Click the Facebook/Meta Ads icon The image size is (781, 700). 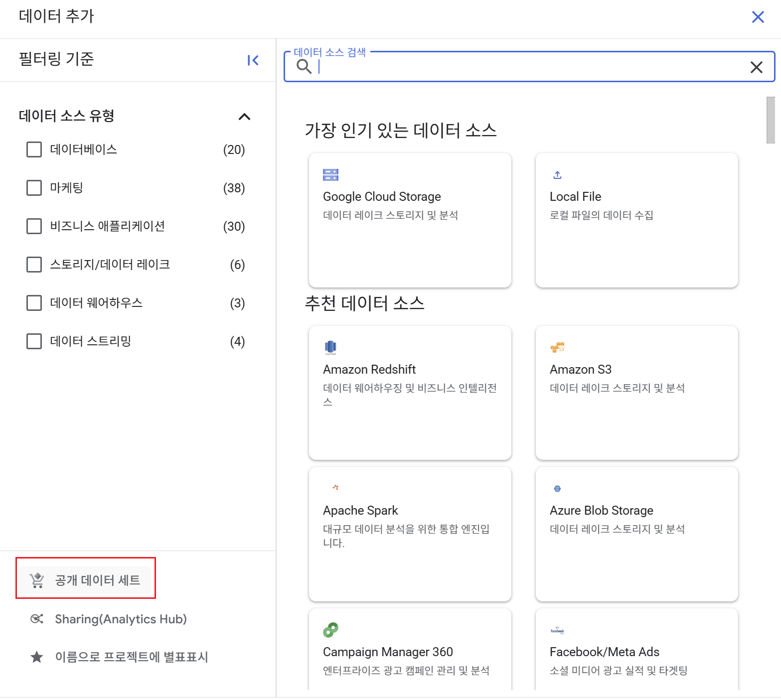pos(557,631)
